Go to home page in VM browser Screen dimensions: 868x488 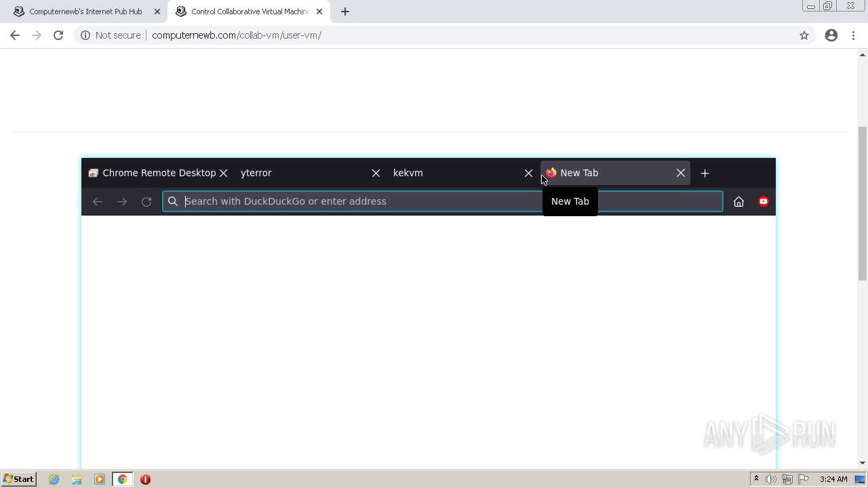click(x=738, y=201)
